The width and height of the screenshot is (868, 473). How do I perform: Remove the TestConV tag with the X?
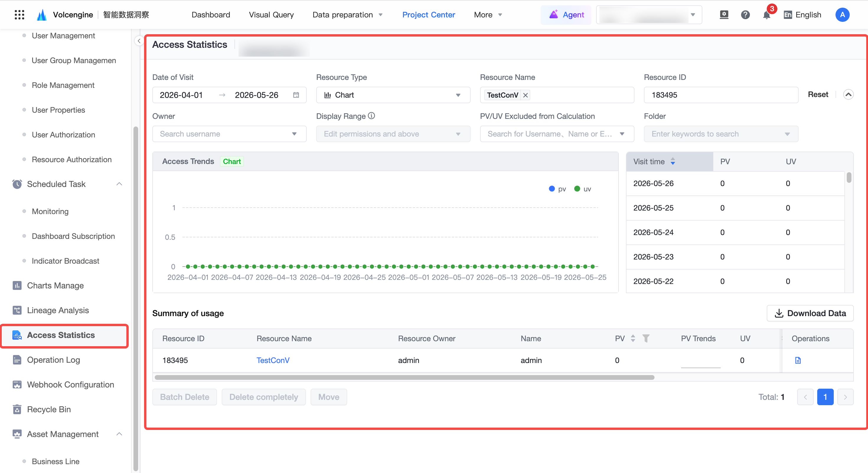point(525,95)
